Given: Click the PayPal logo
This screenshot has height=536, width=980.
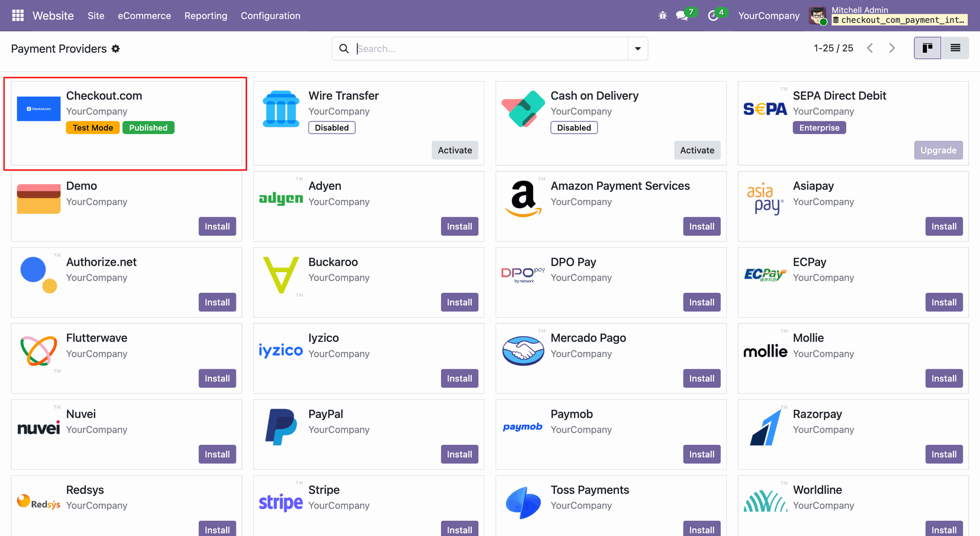Looking at the screenshot, I should 281,427.
